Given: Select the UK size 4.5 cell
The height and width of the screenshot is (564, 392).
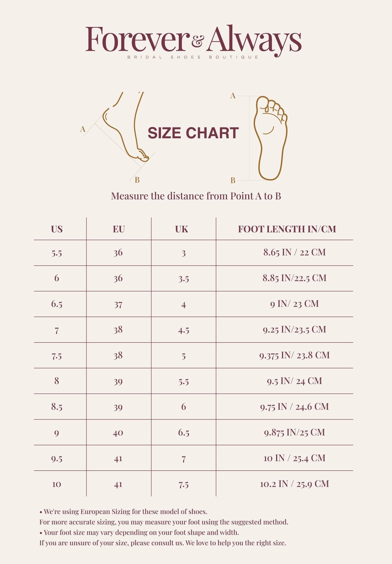Looking at the screenshot, I should (x=183, y=330).
